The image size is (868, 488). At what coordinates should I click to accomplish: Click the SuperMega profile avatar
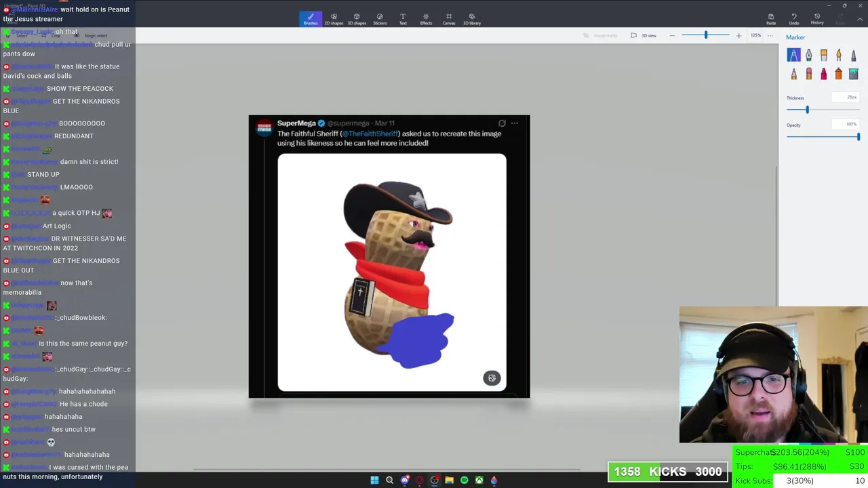coord(264,127)
